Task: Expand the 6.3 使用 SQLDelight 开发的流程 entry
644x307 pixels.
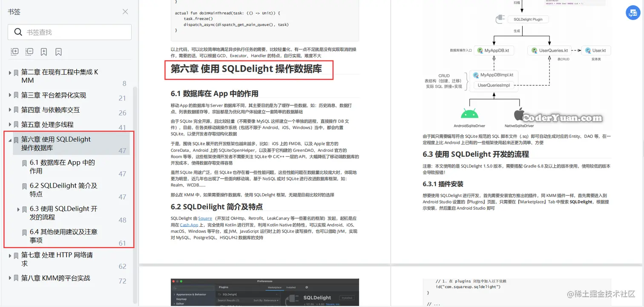Action: pos(17,209)
